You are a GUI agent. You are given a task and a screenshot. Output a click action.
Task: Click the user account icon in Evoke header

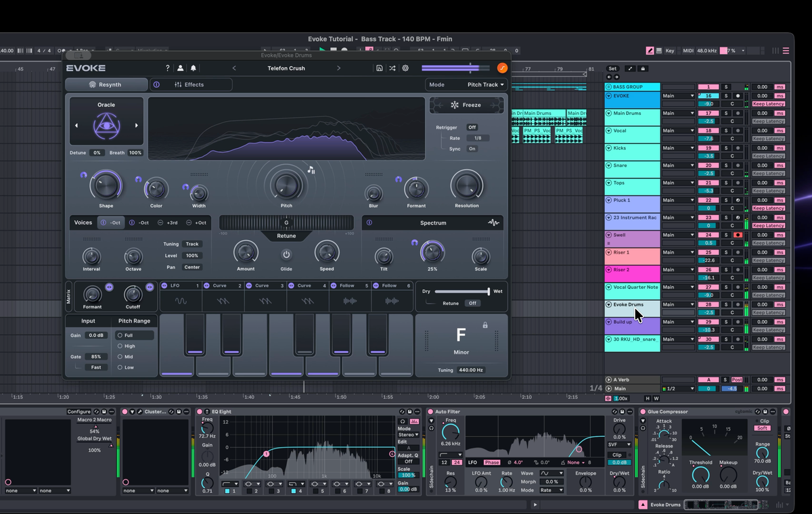[179, 68]
